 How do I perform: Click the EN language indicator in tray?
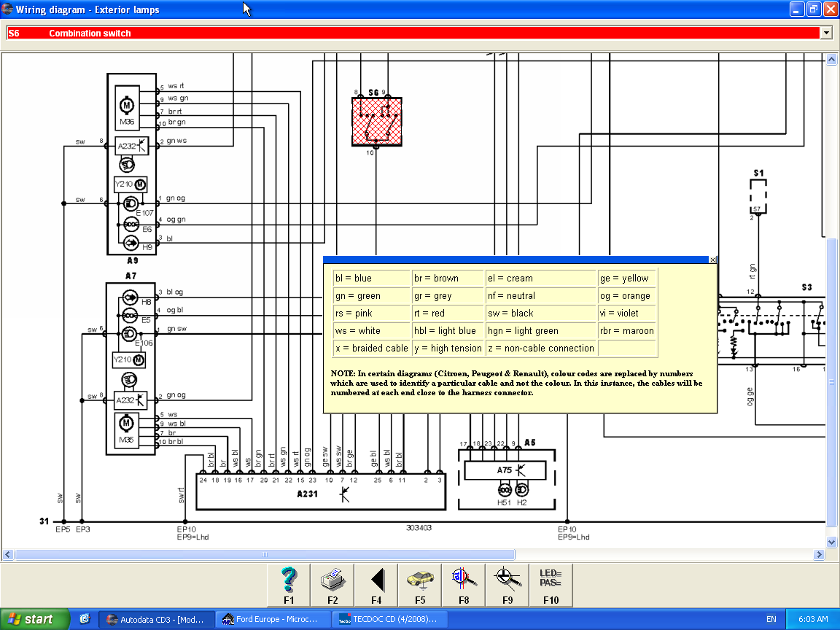pyautogui.click(x=771, y=619)
